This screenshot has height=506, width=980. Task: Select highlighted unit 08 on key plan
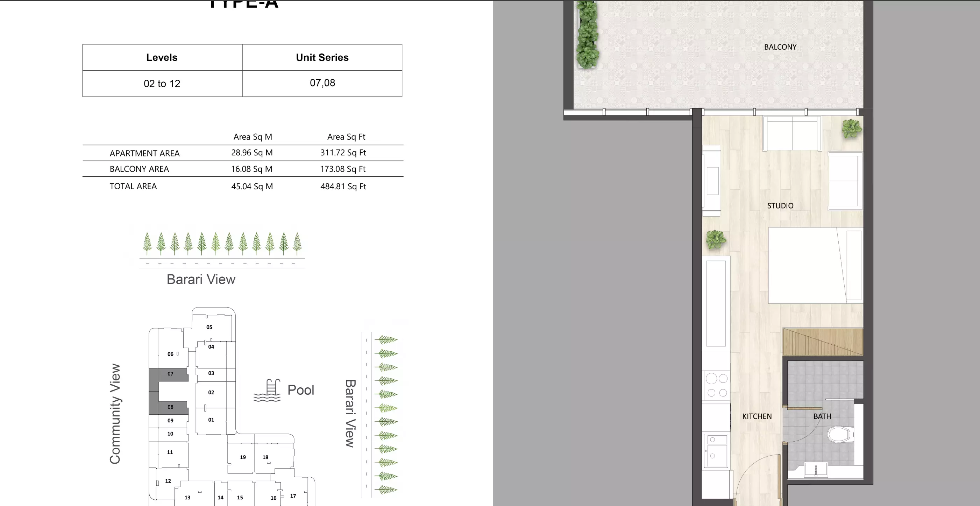click(x=171, y=407)
